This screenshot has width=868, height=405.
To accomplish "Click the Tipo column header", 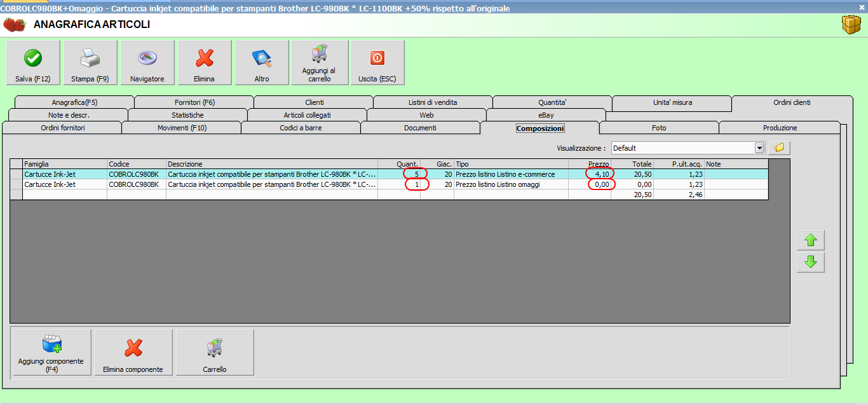I will point(511,164).
